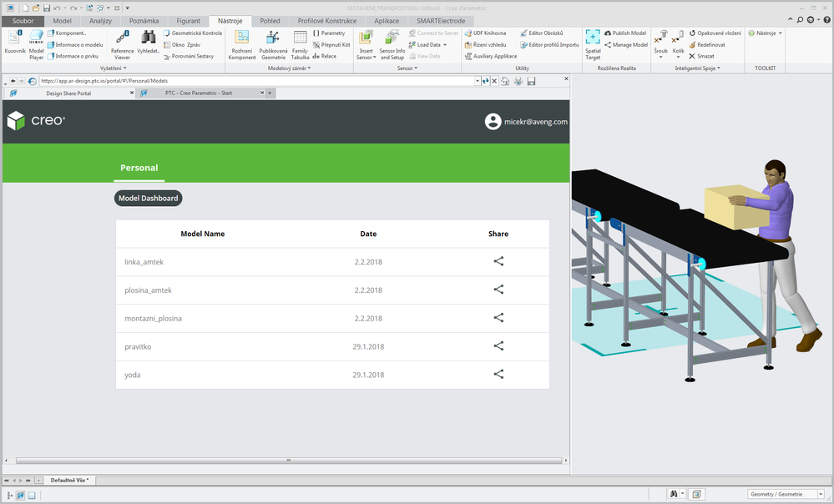Viewport: 834px width, 504px height.
Task: Open the Family Tabulka table
Action: (300, 43)
